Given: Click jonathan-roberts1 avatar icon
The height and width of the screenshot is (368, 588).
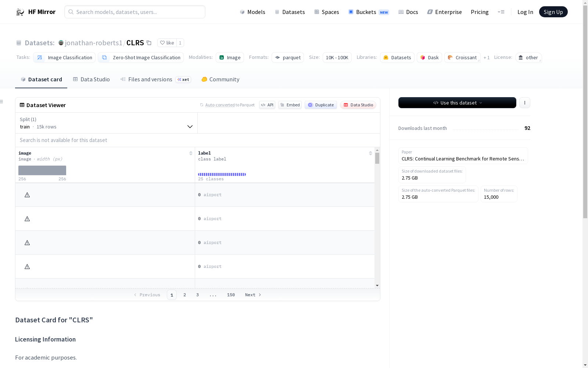Looking at the screenshot, I should click(61, 43).
